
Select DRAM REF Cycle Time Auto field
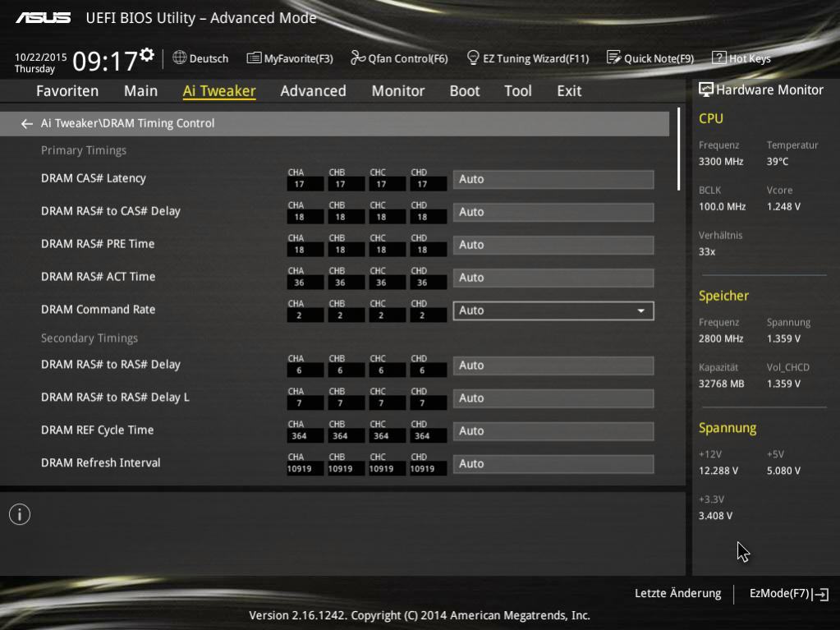point(553,431)
